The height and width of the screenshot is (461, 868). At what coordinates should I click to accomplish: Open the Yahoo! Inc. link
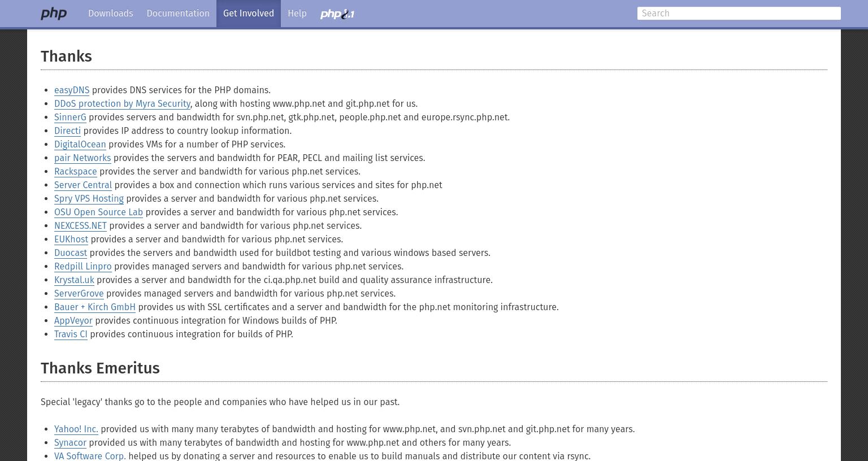pyautogui.click(x=76, y=429)
